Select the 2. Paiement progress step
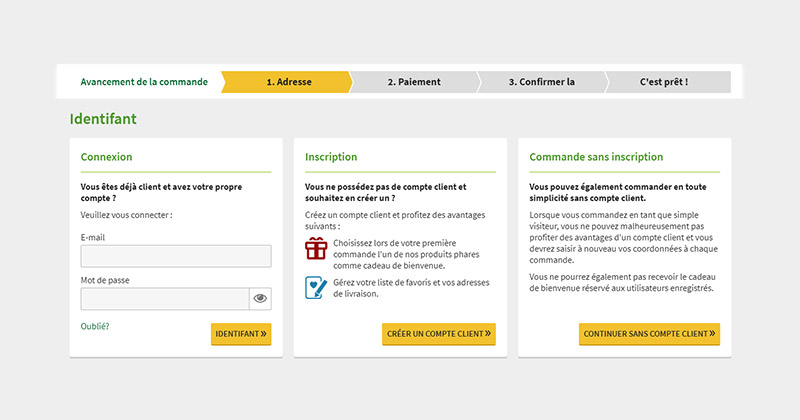The height and width of the screenshot is (420, 800). pos(414,82)
